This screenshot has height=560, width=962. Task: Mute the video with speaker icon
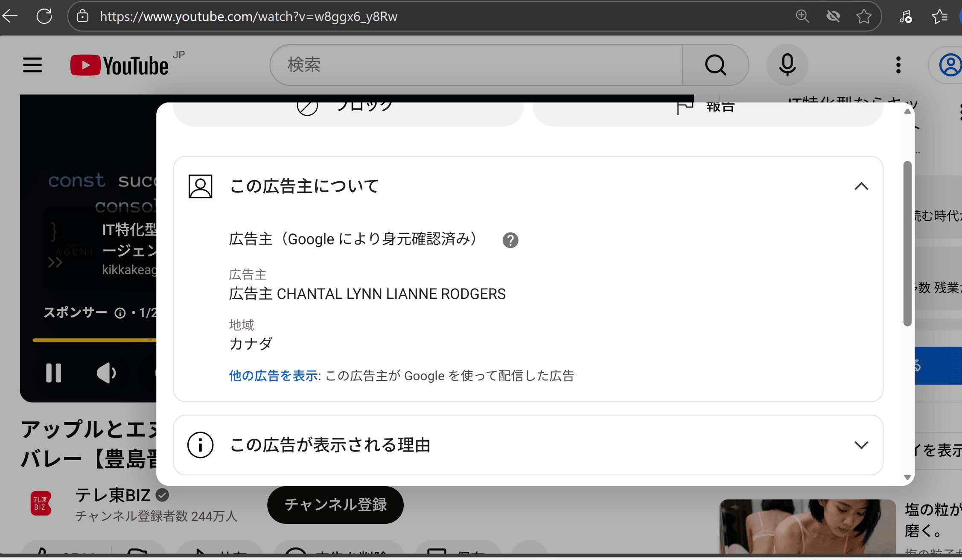click(106, 373)
